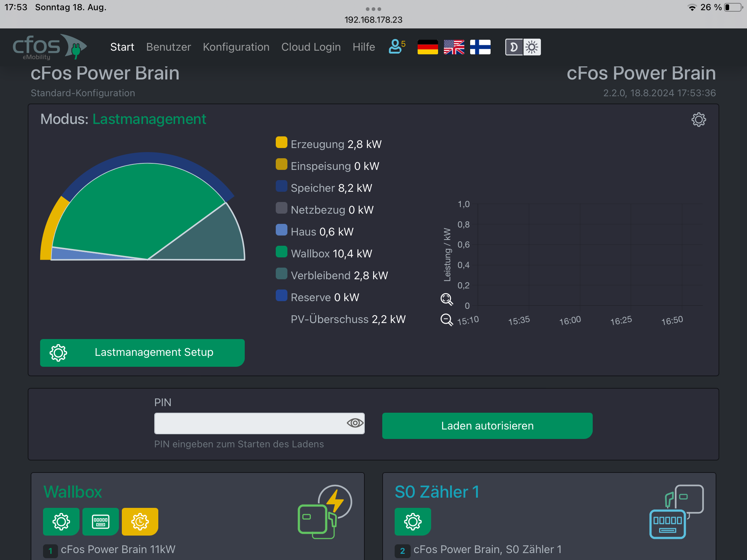This screenshot has width=747, height=560.
Task: Tap the Wi-Fi status icon
Action: pos(692,7)
